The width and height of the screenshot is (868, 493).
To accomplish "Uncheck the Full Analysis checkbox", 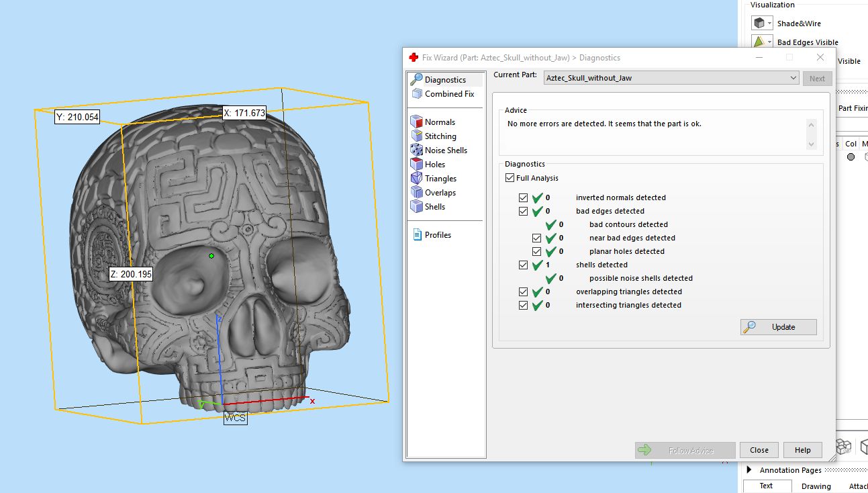I will click(x=510, y=178).
